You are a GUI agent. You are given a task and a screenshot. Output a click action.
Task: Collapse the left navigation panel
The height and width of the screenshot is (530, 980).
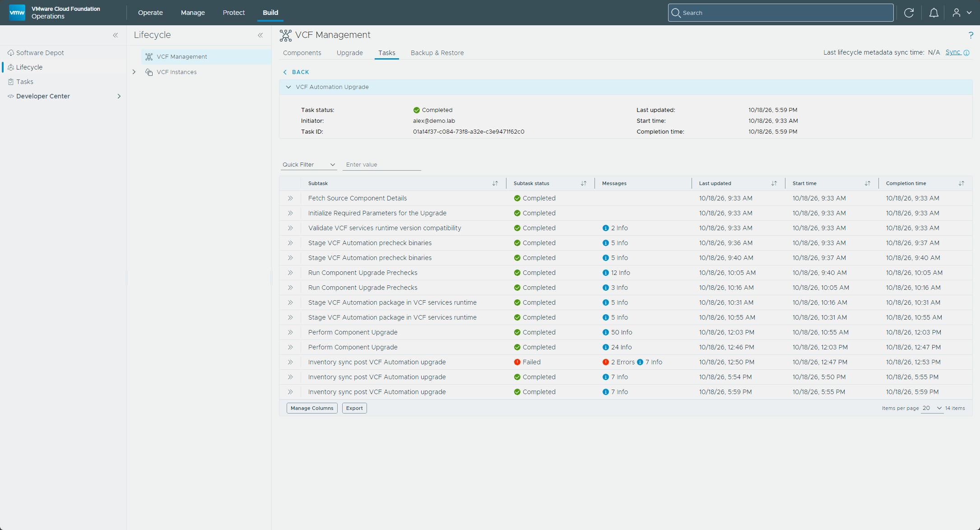(116, 35)
